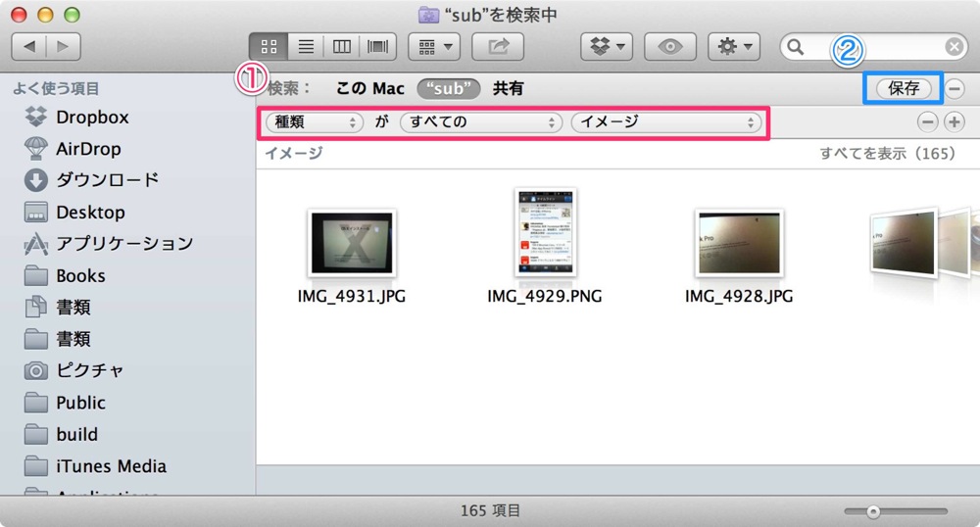Select the IMG_4929.PNG thumbnail

click(545, 232)
